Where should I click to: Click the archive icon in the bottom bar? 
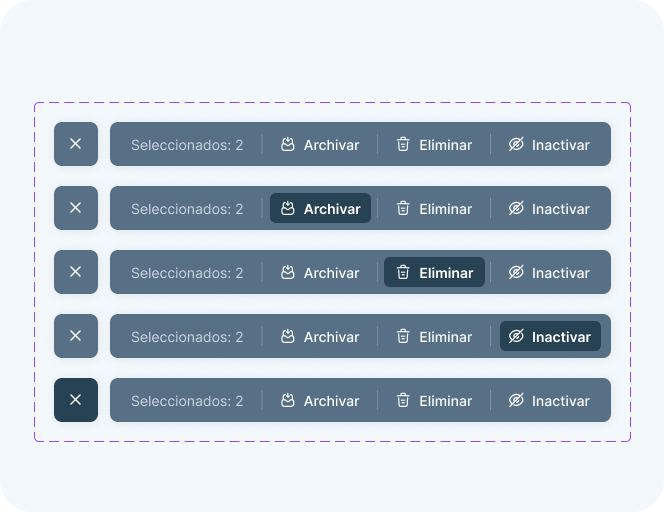tap(288, 400)
